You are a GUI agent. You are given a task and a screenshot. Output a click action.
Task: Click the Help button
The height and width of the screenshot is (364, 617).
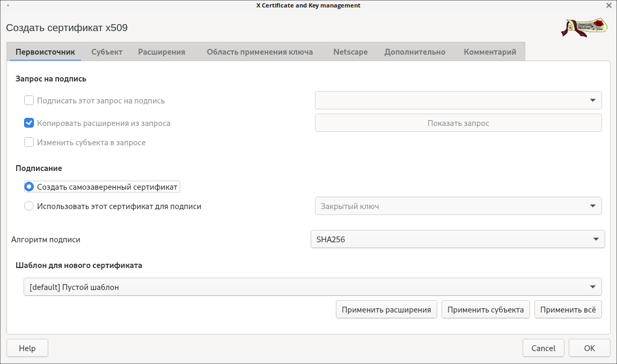click(27, 348)
